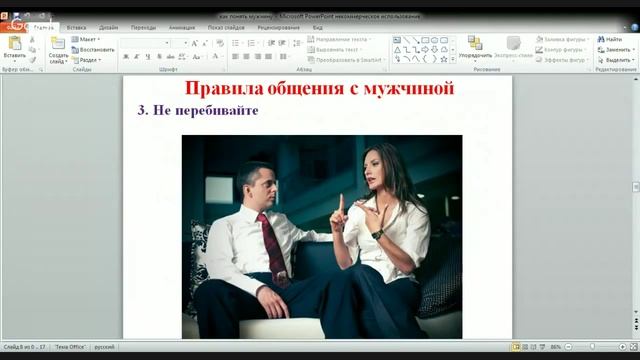Open the Контур фигуры dropdown
Image resolution: width=640 pixels, height=360 pixels.
(561, 50)
